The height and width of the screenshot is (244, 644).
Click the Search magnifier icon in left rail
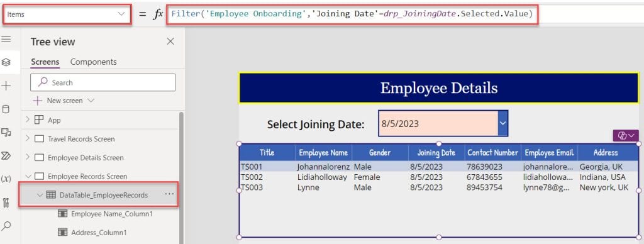pos(6,225)
